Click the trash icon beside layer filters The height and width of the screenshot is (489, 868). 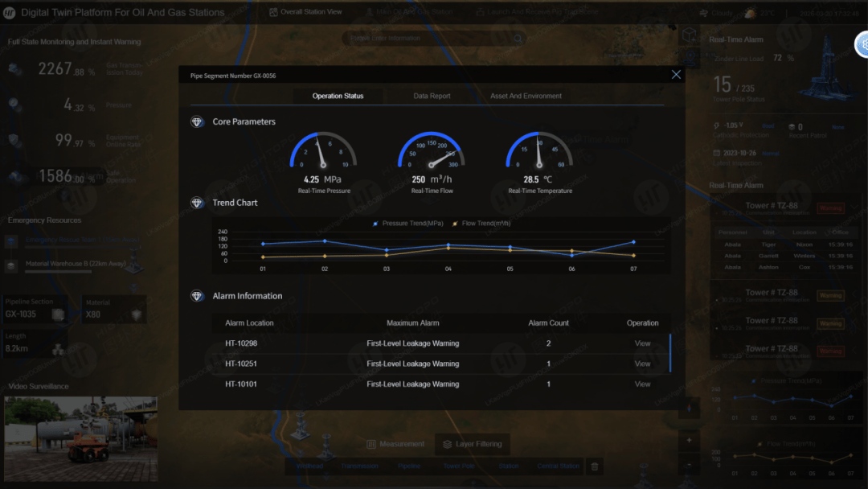(x=595, y=466)
